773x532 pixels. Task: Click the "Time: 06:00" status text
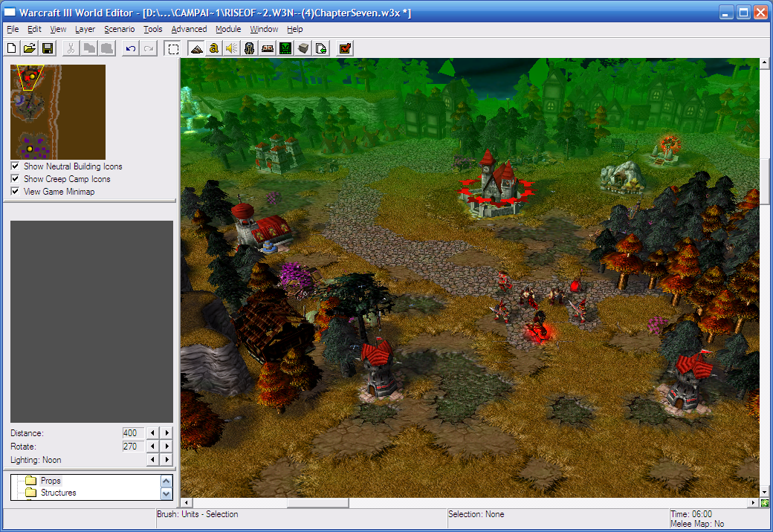(691, 513)
